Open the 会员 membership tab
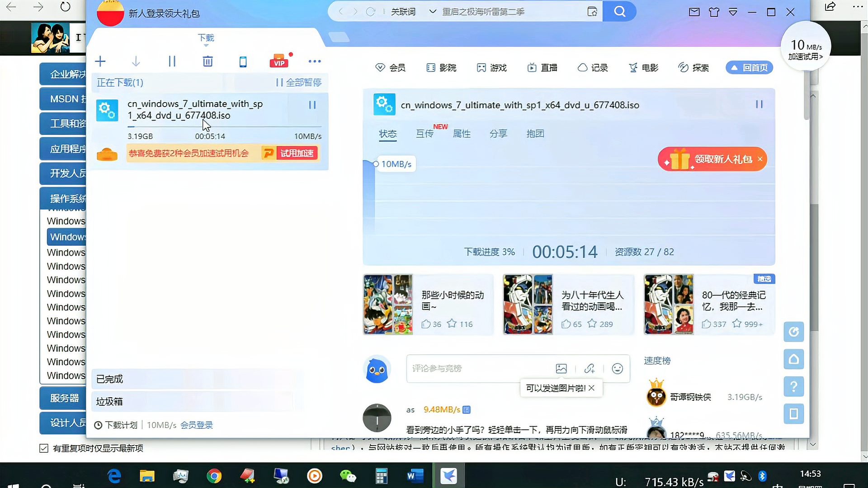The height and width of the screenshot is (488, 868). pyautogui.click(x=391, y=68)
